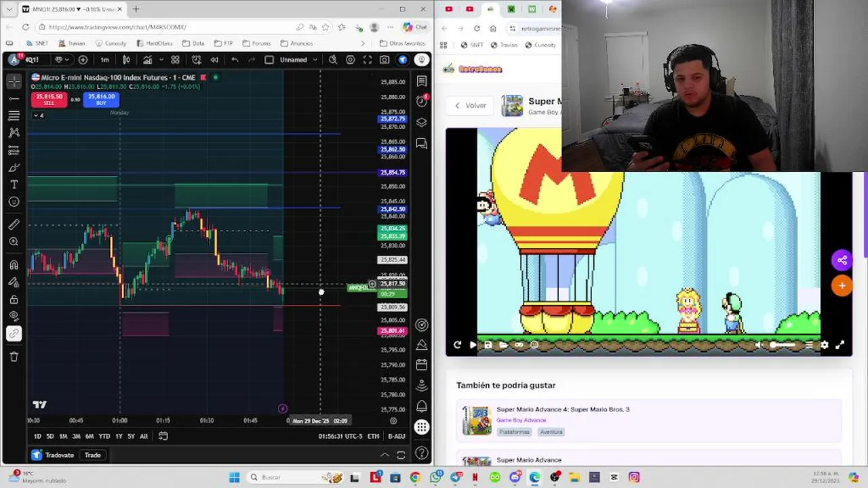The height and width of the screenshot is (488, 868).
Task: Set chart range to 1D
Action: (x=37, y=436)
